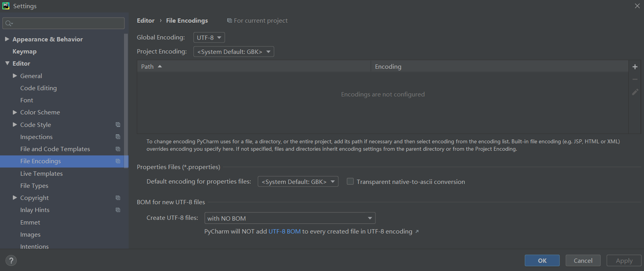Expand the Color Scheme tree node

point(15,112)
